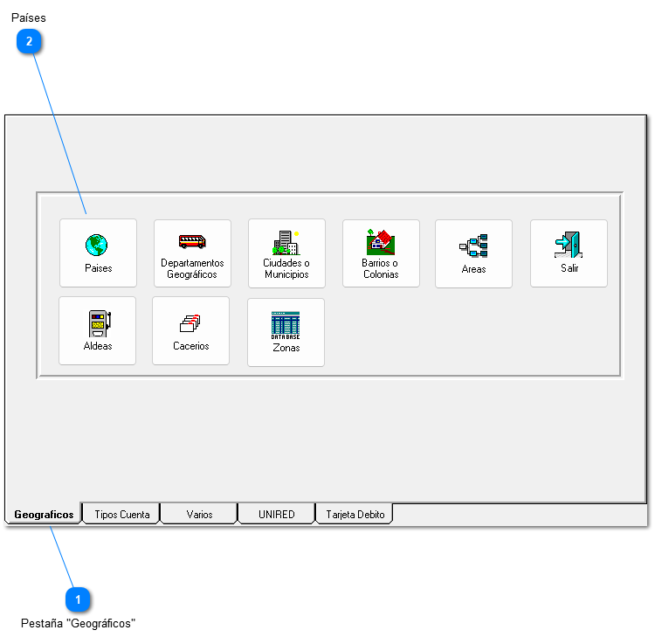This screenshot has height=644, width=655.
Task: Open the Tipos Cuenta tab
Action: 121,515
